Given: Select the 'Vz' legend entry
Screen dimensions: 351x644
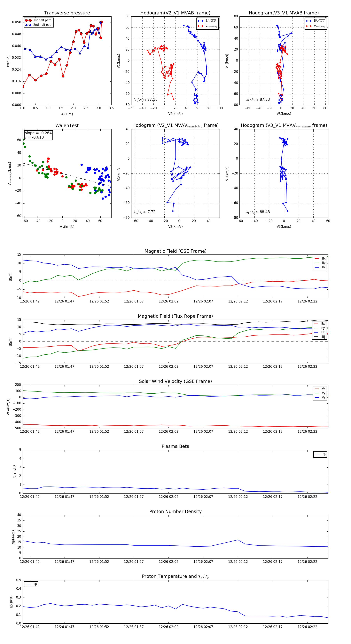Looking at the screenshot, I should [x=320, y=397].
